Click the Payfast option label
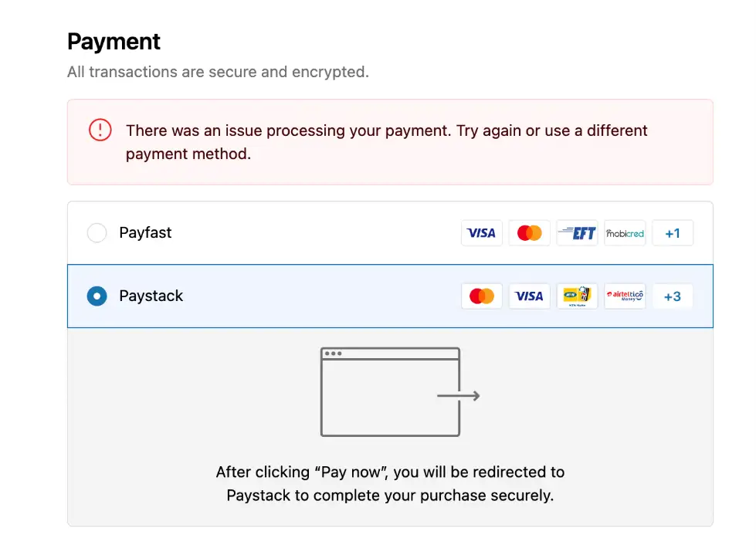Screen dimensions: 756x555 pos(145,232)
